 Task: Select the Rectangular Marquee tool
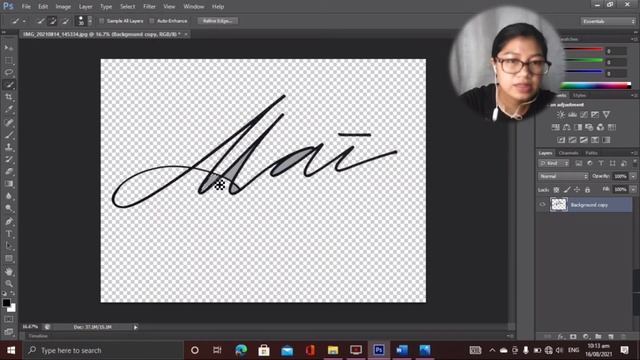pos(9,60)
